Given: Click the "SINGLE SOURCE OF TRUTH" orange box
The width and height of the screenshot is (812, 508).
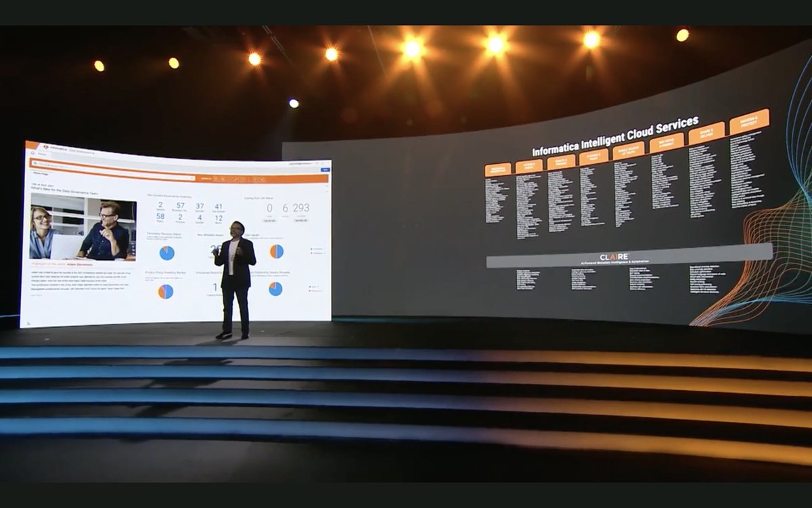Looking at the screenshot, I should 629,150.
